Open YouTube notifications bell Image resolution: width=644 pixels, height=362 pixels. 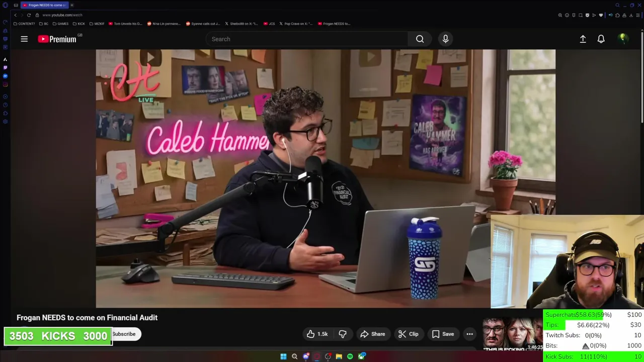(x=601, y=39)
